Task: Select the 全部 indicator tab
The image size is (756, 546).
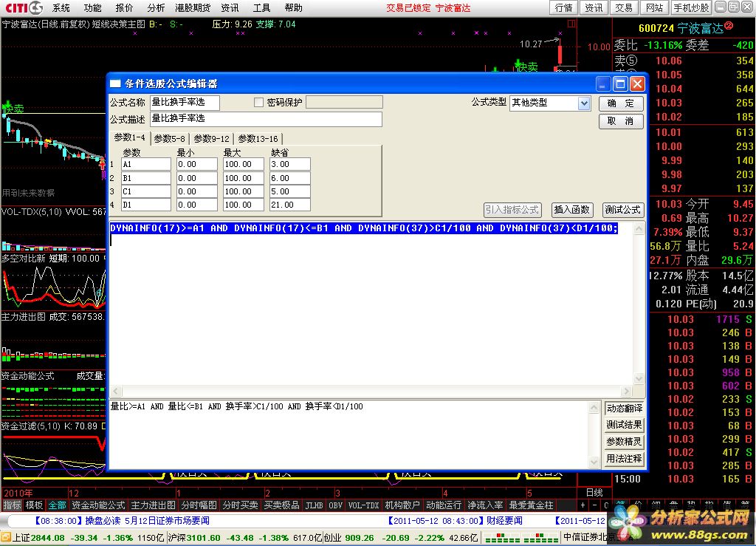Action: [57, 505]
